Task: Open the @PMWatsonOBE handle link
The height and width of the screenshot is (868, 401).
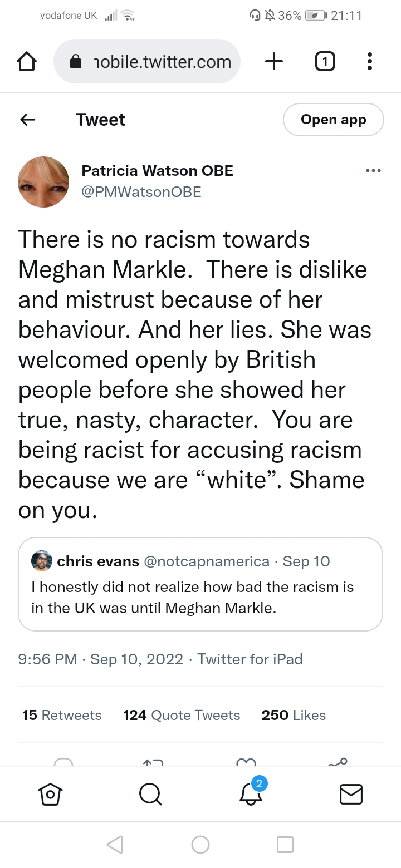Action: [x=141, y=192]
